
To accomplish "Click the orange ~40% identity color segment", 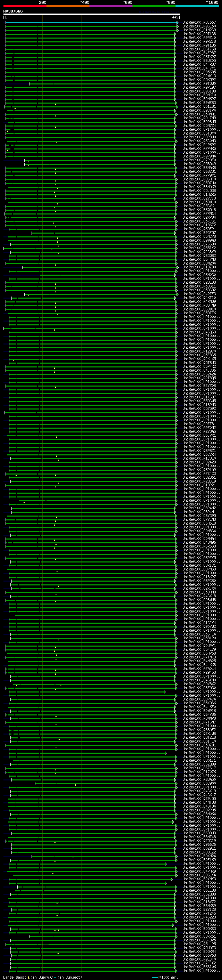I will [68, 6].
